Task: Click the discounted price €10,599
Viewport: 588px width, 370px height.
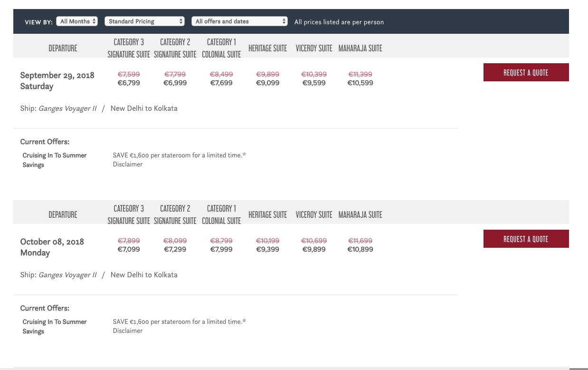Action: (x=360, y=83)
